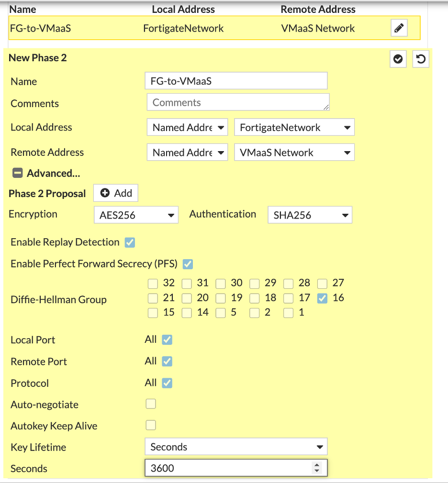This screenshot has width=448, height=483.
Task: Open the Key Lifetime Seconds dropdown
Action: (236, 447)
